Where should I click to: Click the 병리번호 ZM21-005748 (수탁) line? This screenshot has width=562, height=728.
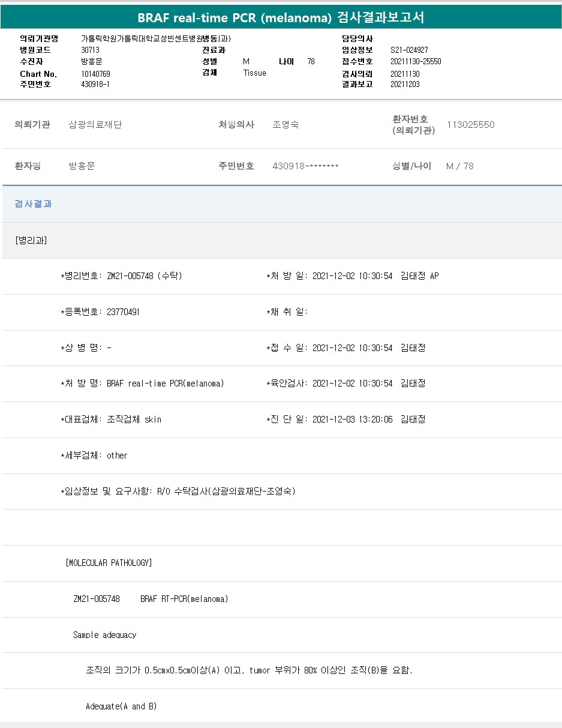[121, 276]
